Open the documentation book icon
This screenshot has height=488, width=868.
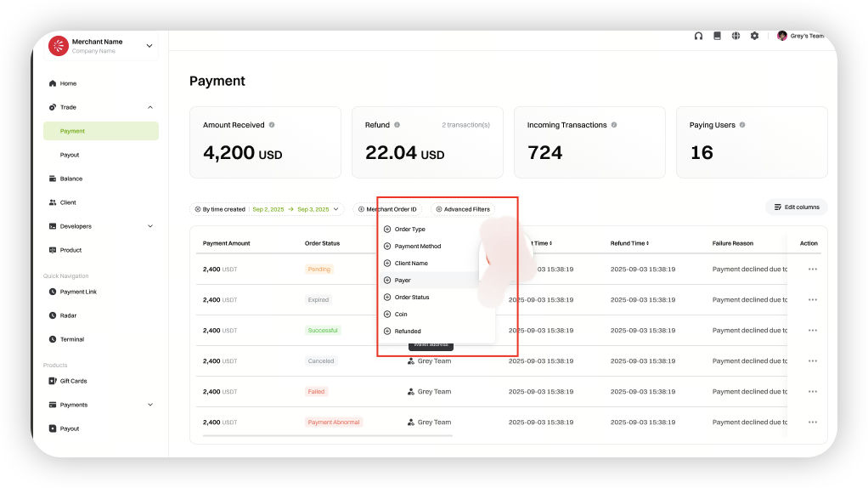(717, 36)
